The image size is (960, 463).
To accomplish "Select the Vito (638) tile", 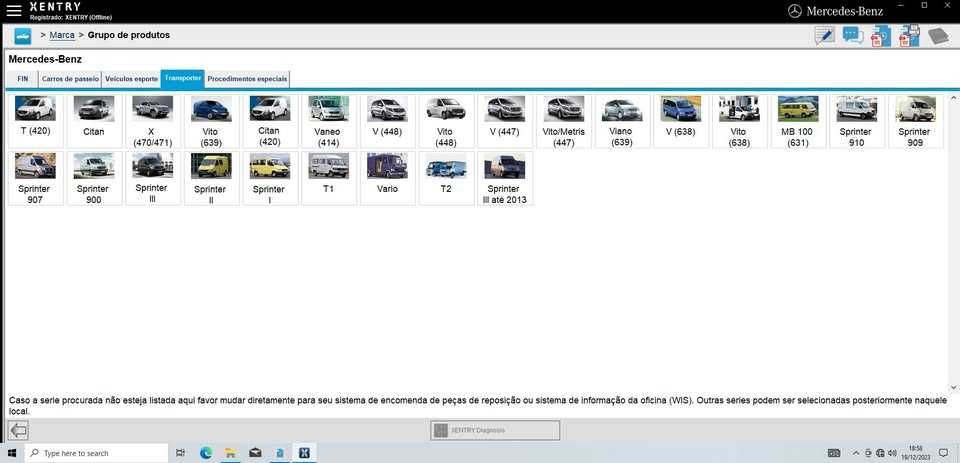I will tap(739, 121).
